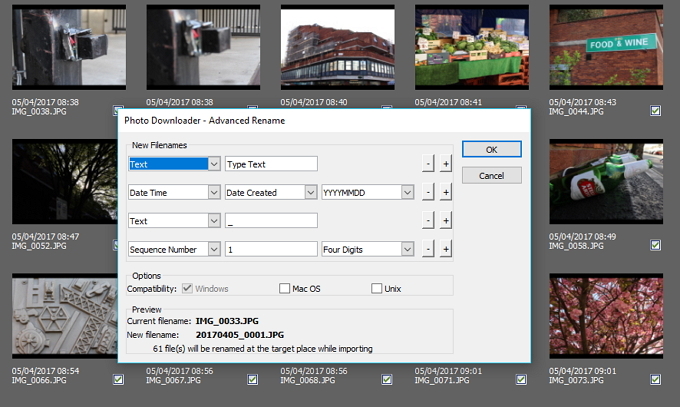This screenshot has width=680, height=407.
Task: Click the Windows compatibility checkbox
Action: [x=187, y=289]
